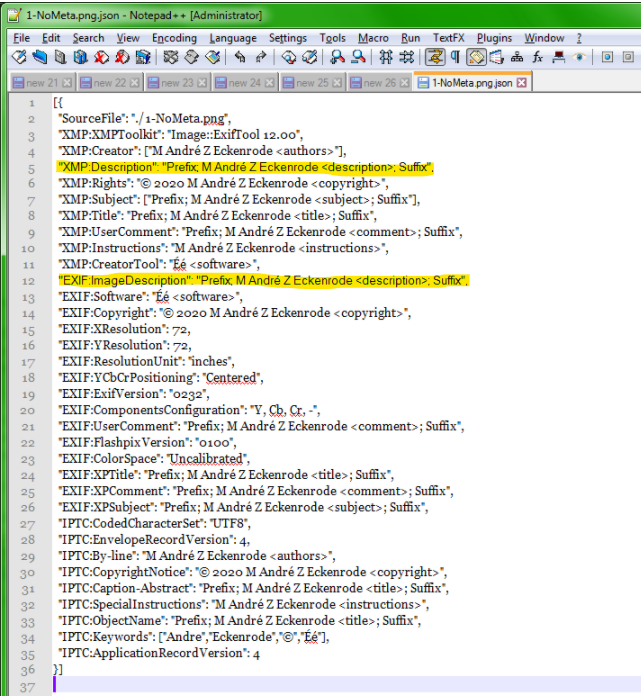Open the Function List fx icon
Image resolution: width=641 pixels, height=696 pixels.
538,57
